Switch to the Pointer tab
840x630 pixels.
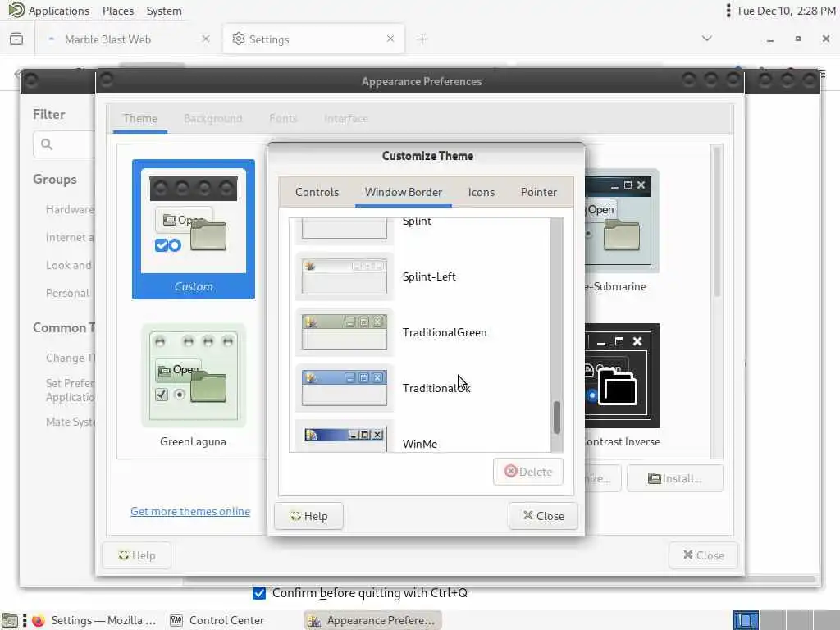point(538,192)
